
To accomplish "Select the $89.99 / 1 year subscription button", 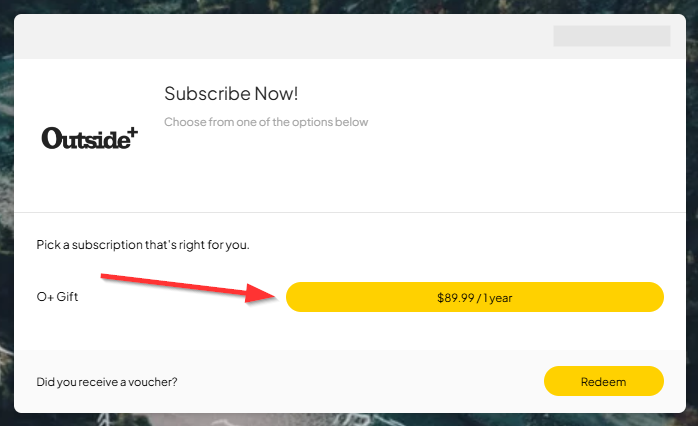I will [x=475, y=297].
